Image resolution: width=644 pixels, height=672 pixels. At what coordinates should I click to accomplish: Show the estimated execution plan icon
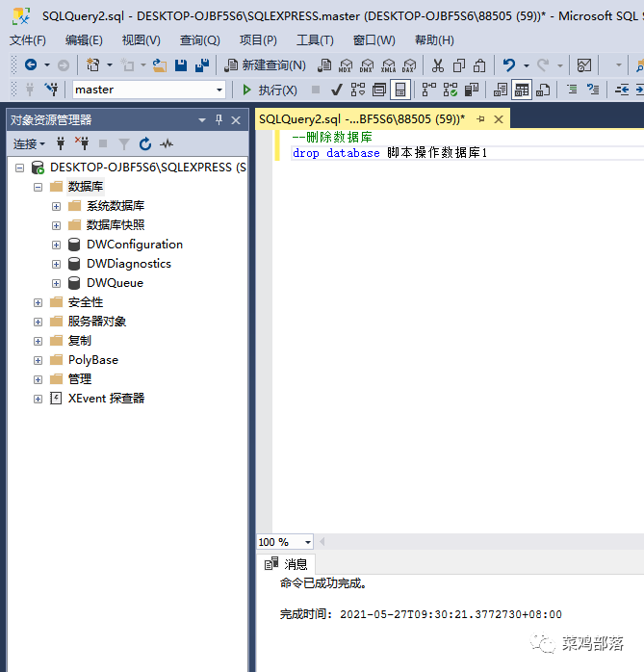point(358,90)
